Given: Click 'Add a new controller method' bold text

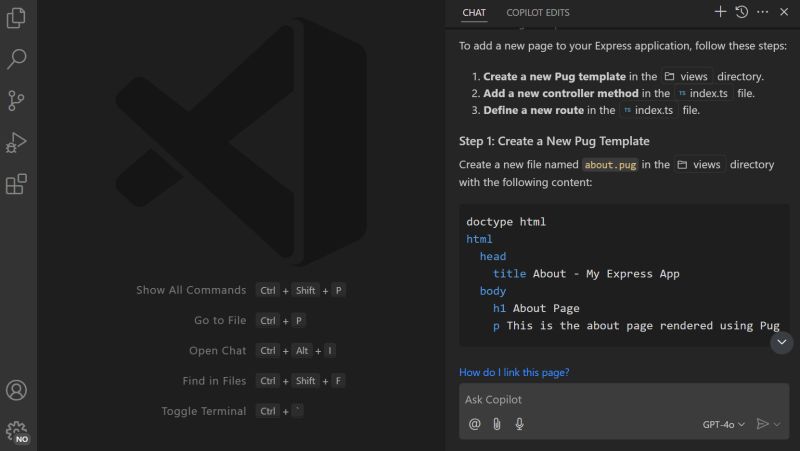Looking at the screenshot, I should [x=561, y=93].
